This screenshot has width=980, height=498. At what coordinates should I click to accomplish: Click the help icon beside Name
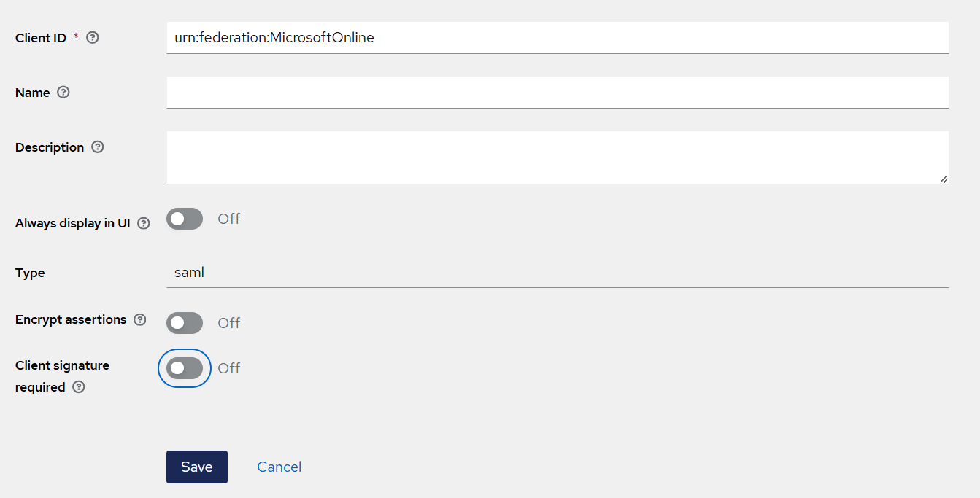point(63,93)
